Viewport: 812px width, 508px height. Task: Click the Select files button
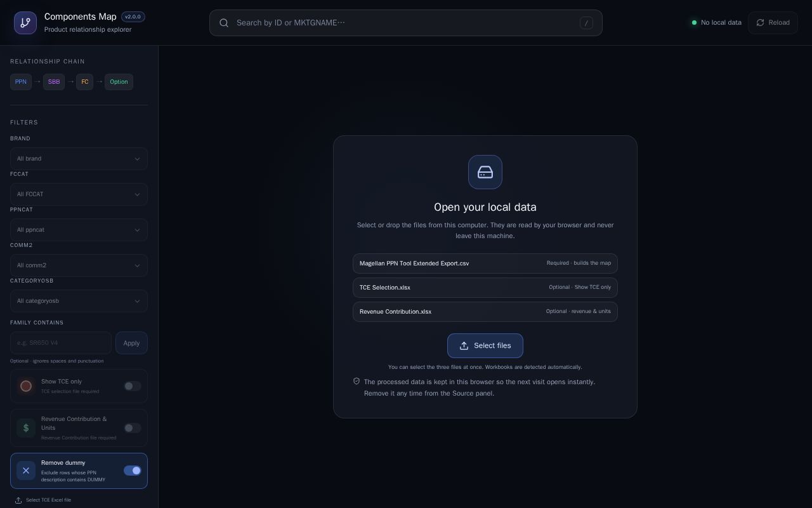(x=485, y=345)
